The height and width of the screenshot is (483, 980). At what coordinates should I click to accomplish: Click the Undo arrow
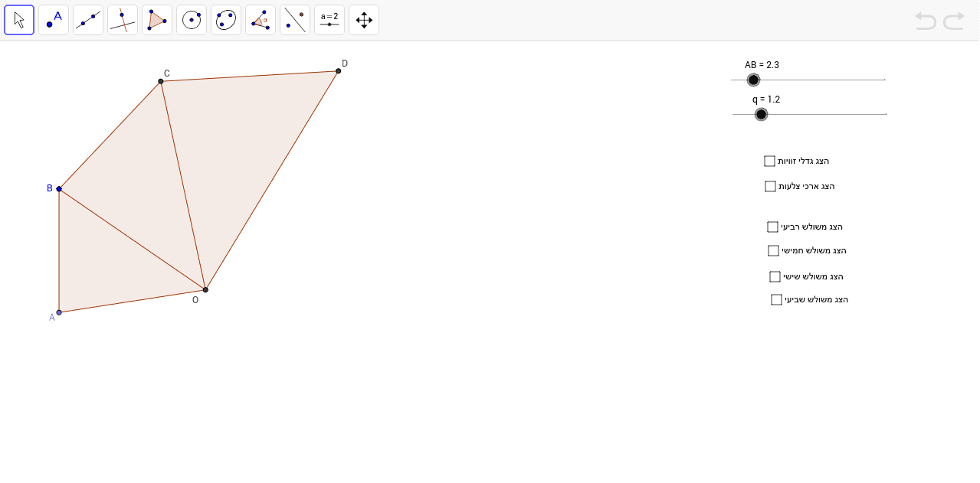pos(926,21)
